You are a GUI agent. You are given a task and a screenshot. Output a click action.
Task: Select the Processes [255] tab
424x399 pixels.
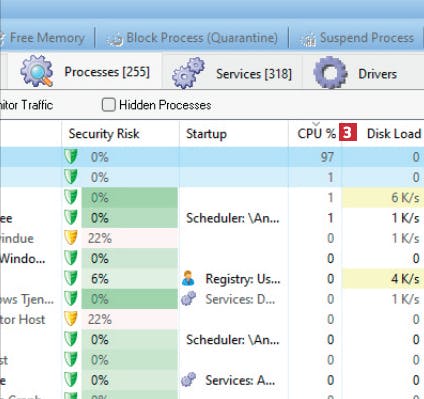click(x=85, y=71)
